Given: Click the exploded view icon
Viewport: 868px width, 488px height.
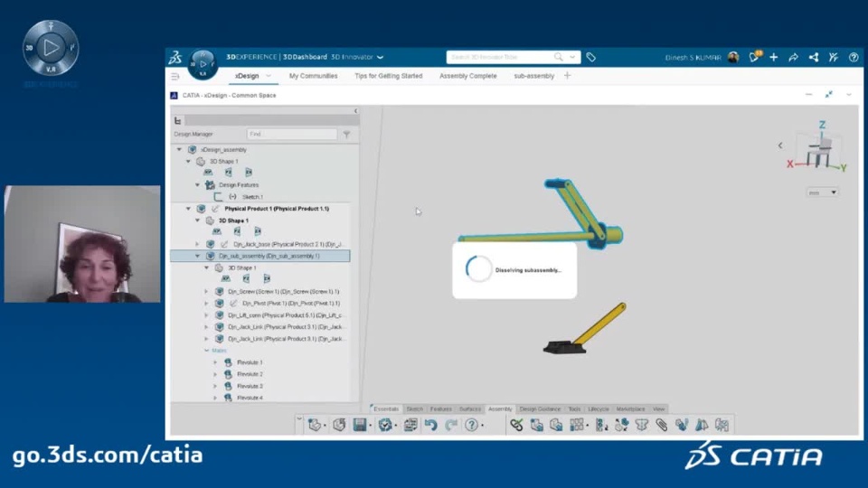Looking at the screenshot, I should 622,425.
